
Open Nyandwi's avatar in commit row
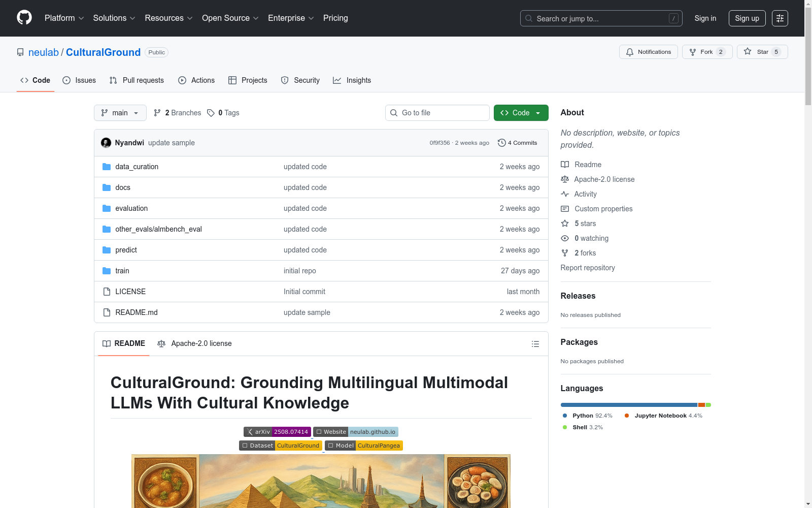click(x=106, y=143)
